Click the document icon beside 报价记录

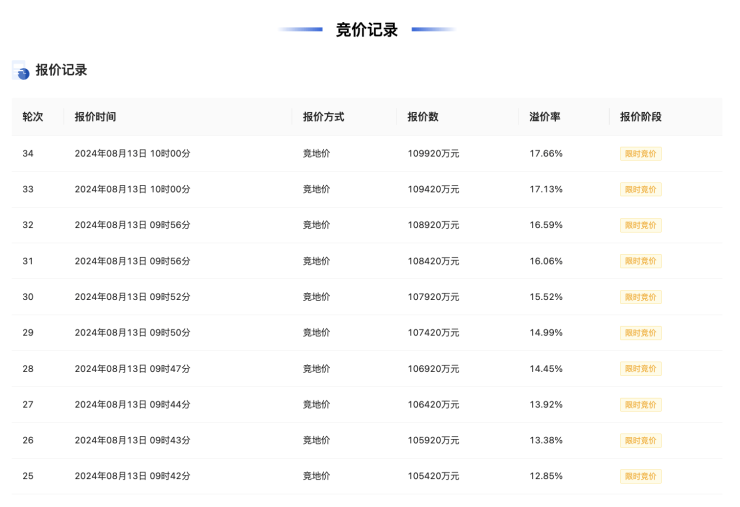click(x=20, y=70)
